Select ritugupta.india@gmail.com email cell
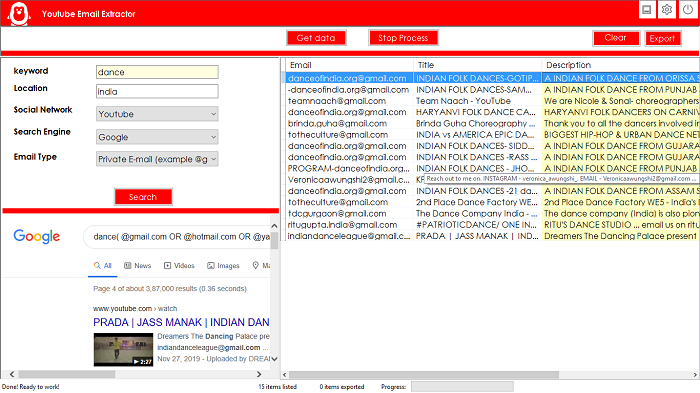This screenshot has width=700, height=393. (x=349, y=225)
